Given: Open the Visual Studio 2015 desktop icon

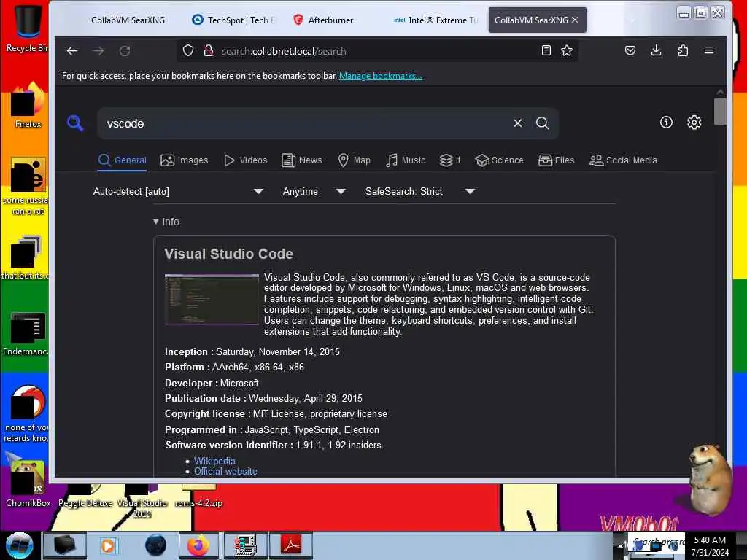Looking at the screenshot, I should (x=142, y=501).
